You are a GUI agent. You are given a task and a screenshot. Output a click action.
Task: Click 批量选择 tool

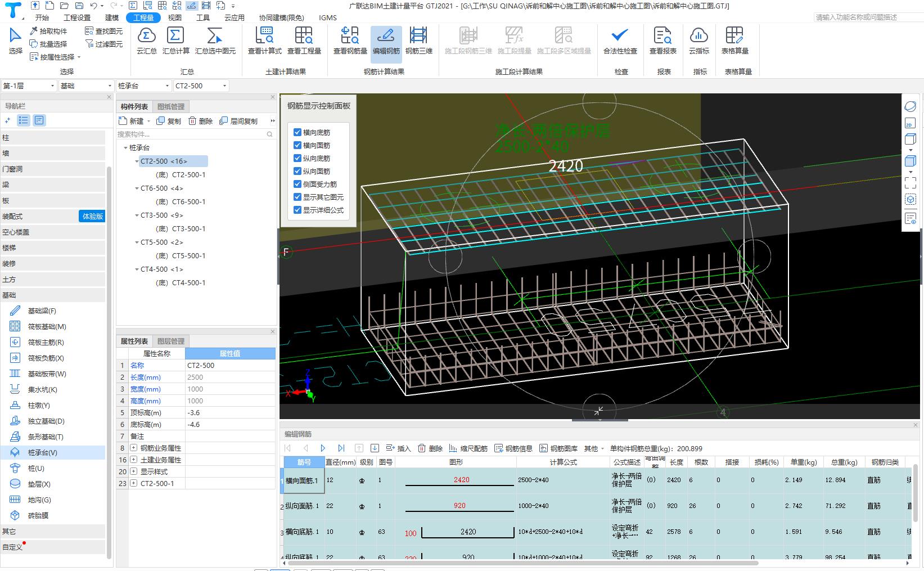coord(49,44)
